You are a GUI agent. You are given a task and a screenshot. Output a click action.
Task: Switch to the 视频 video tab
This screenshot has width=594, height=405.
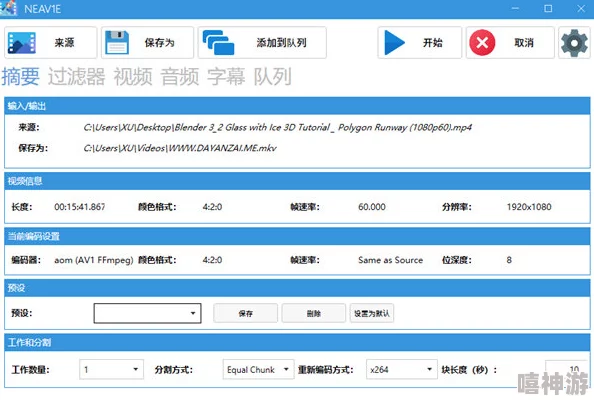[x=133, y=77]
